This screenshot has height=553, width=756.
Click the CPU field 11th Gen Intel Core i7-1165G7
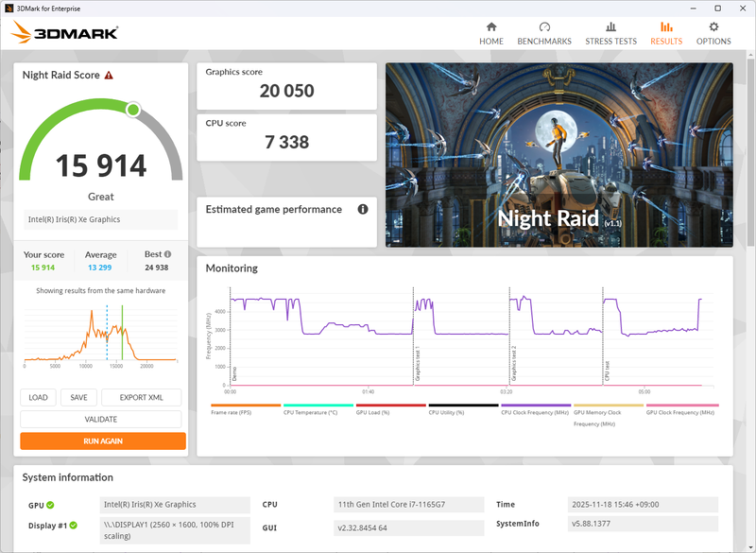409,505
